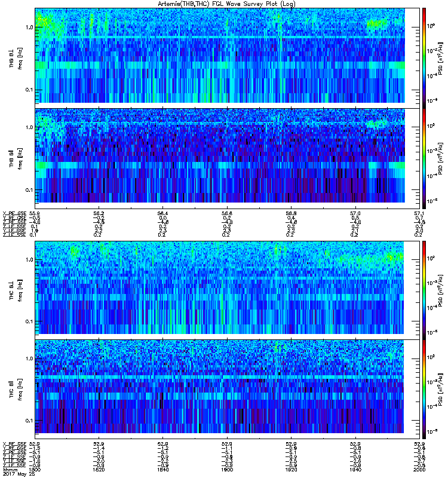448x478 pixels.
Task: Click the 'THC B‖ freq [Hz]' axis label
Action: click(x=16, y=390)
